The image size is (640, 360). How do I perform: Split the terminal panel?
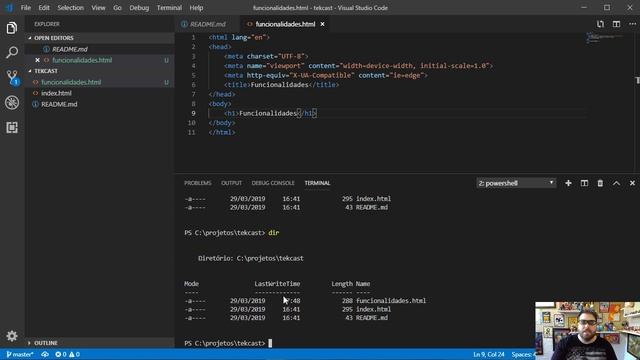click(x=584, y=183)
